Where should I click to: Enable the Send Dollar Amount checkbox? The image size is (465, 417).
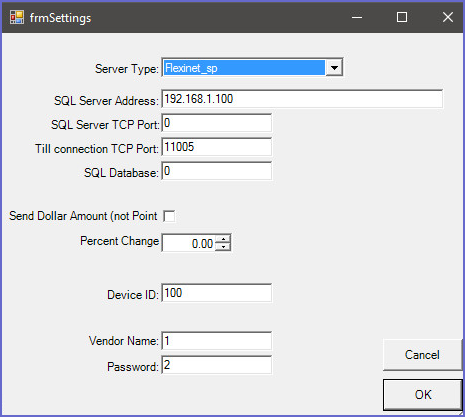click(169, 216)
